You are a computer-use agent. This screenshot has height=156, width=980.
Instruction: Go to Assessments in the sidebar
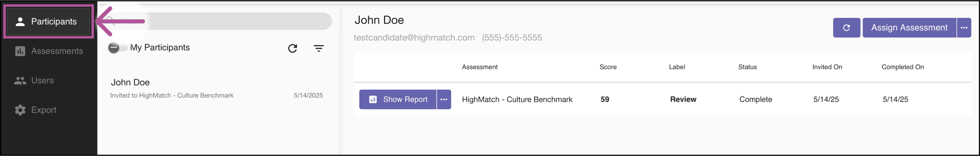(49, 51)
